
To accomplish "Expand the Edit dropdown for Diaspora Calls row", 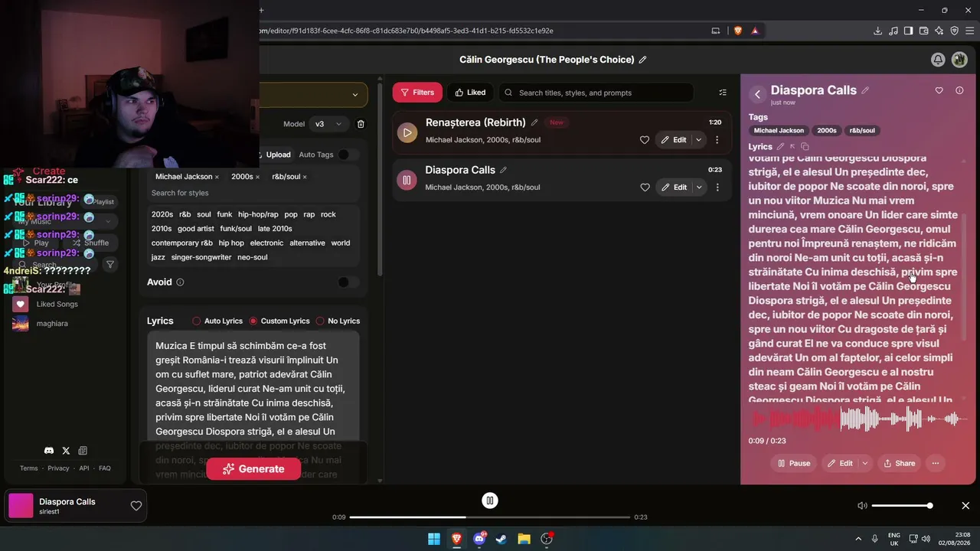I will [x=699, y=187].
